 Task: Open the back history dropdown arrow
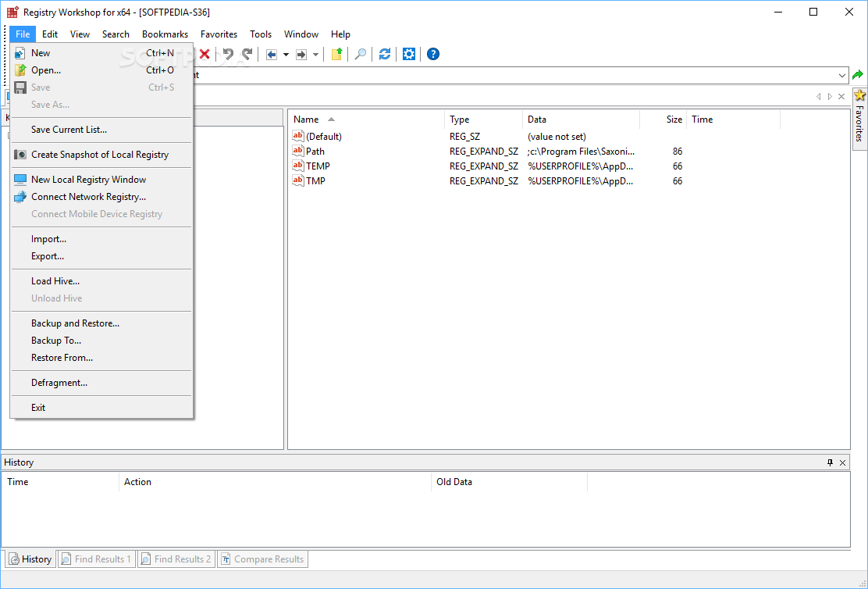point(286,55)
